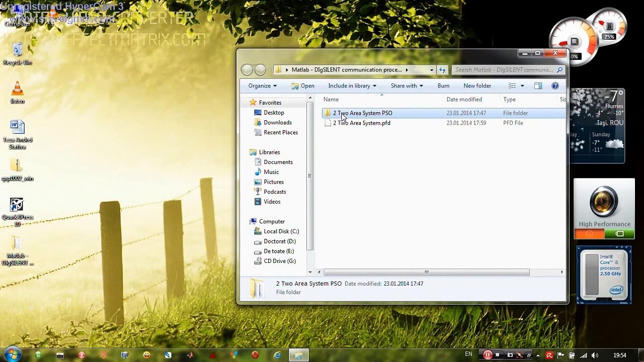Click the horizontal scrollbar in the file list

point(427,272)
